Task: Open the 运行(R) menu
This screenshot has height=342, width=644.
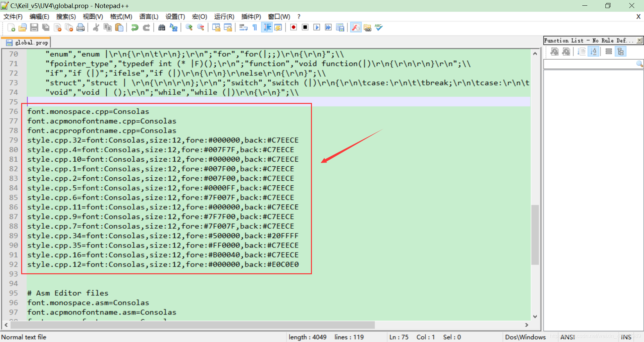Action: 224,17
